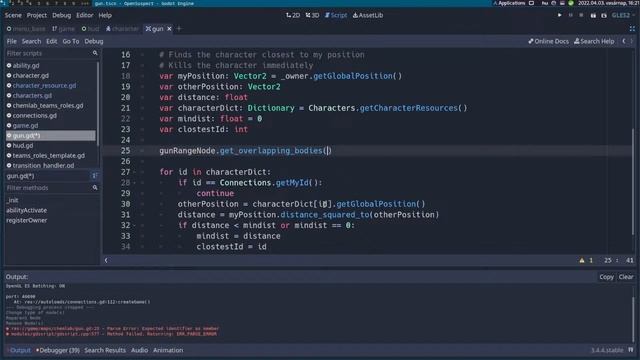
Task: Click the Filter methods field
Action: pyautogui.click(x=52, y=188)
